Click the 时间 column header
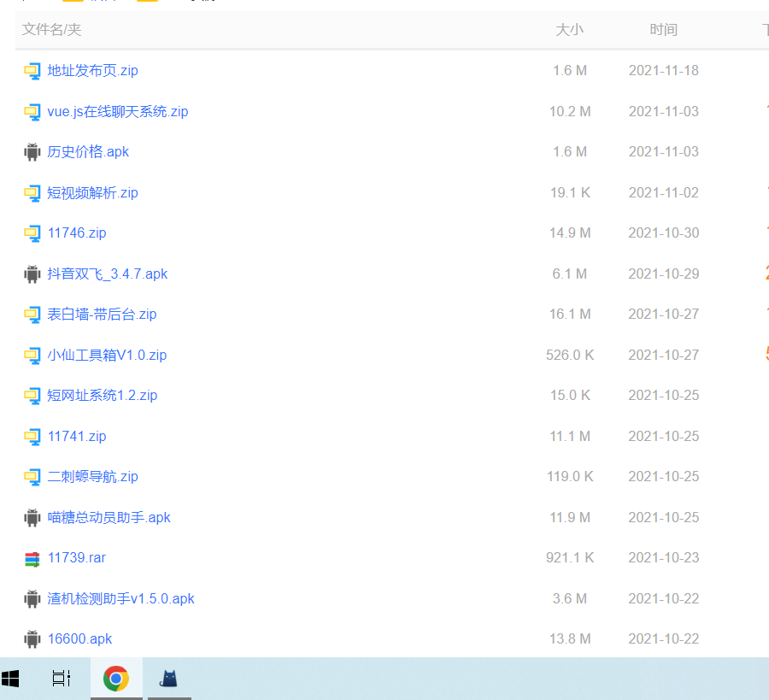This screenshot has width=769, height=700. pyautogui.click(x=663, y=30)
